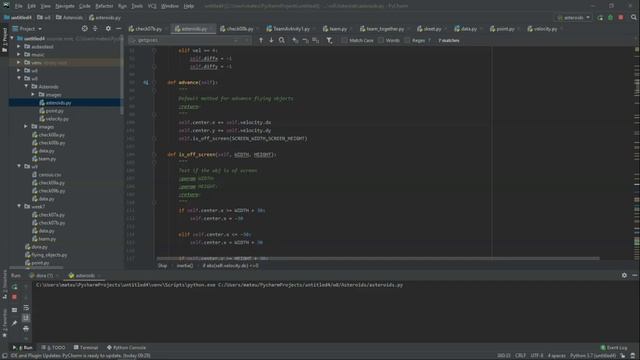Open the asteroids run configuration dropdown

pyautogui.click(x=573, y=18)
